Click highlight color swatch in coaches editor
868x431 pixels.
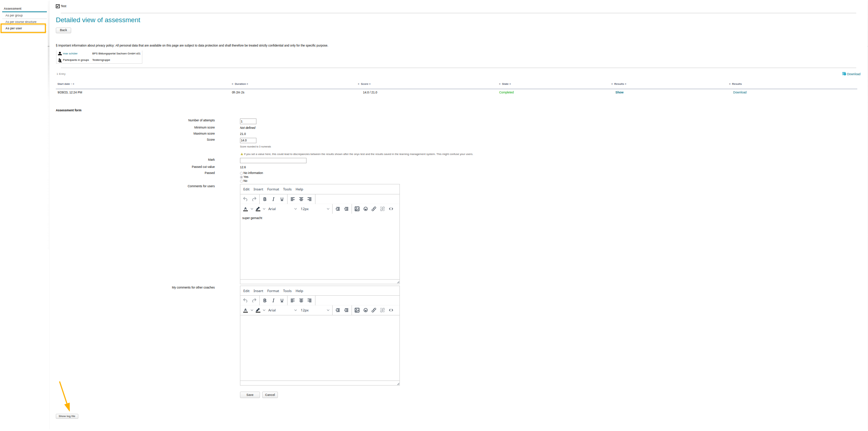pyautogui.click(x=258, y=310)
